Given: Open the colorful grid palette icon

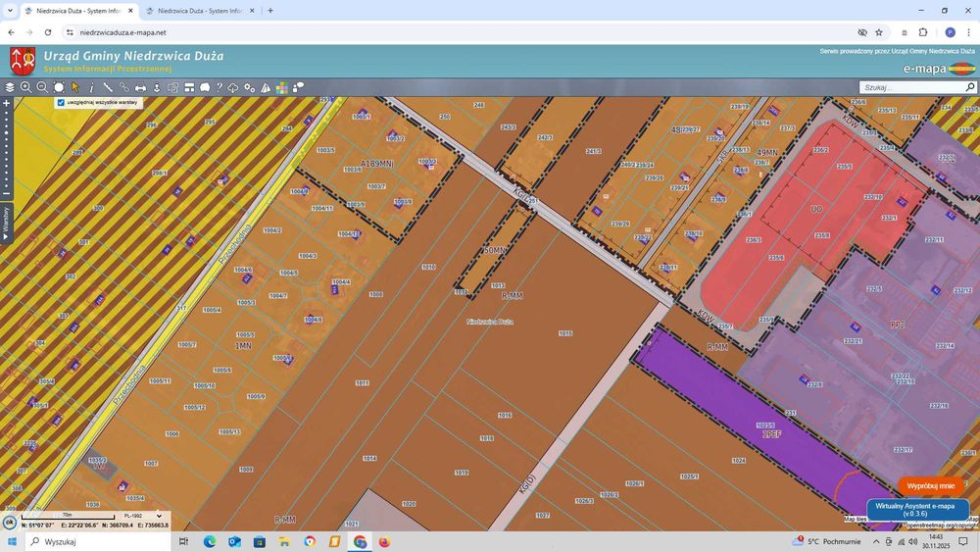Looking at the screenshot, I should click(282, 87).
